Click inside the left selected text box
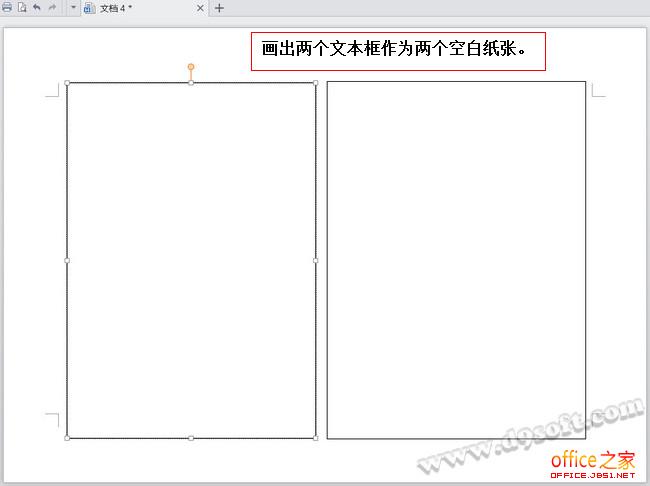This screenshot has width=650, height=486. 191,260
